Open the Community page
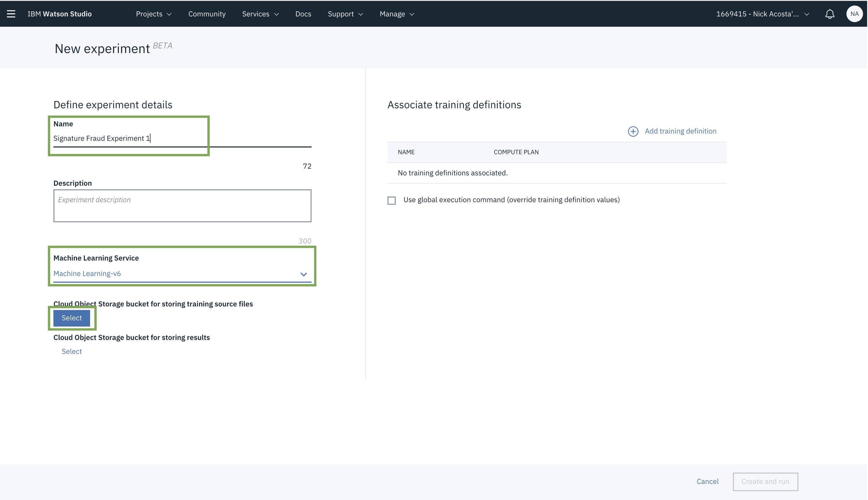The height and width of the screenshot is (500, 868). [x=207, y=14]
